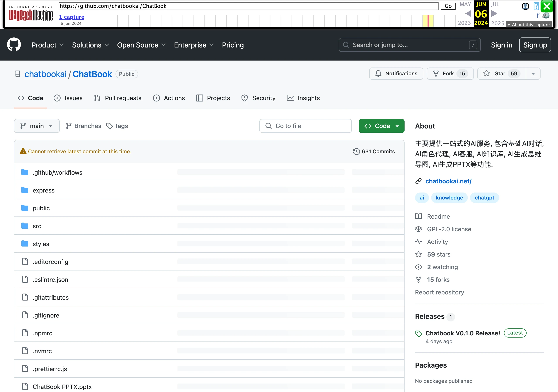
Task: Click the highlighted capture marker on timeline
Action: click(428, 20)
